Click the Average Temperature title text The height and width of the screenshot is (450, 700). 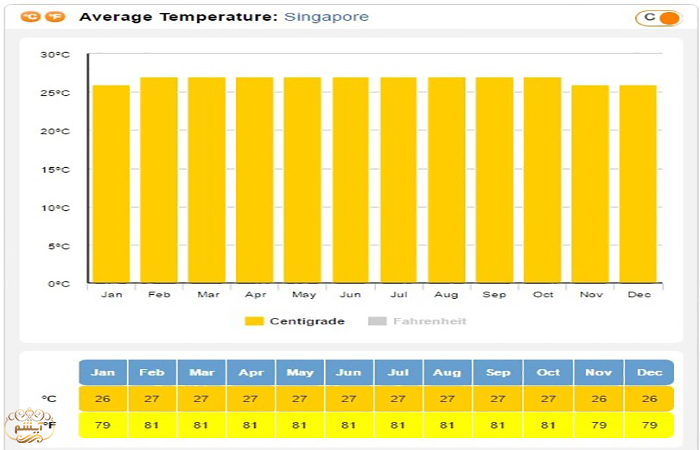tap(179, 17)
